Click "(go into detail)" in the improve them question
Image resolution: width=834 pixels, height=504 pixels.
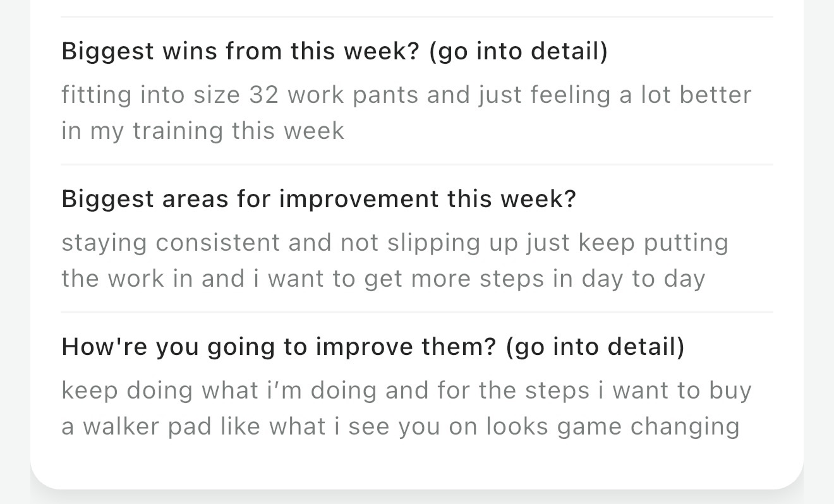595,347
